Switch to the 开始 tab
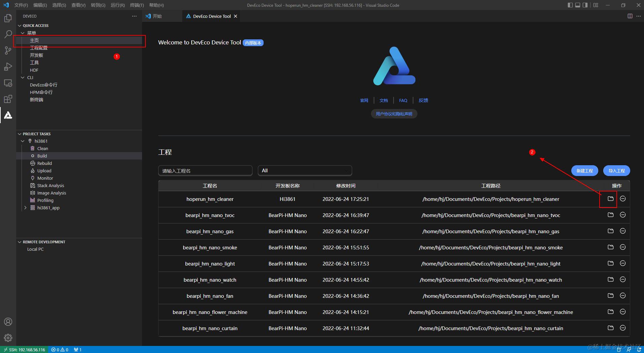This screenshot has height=353, width=644. pyautogui.click(x=157, y=16)
